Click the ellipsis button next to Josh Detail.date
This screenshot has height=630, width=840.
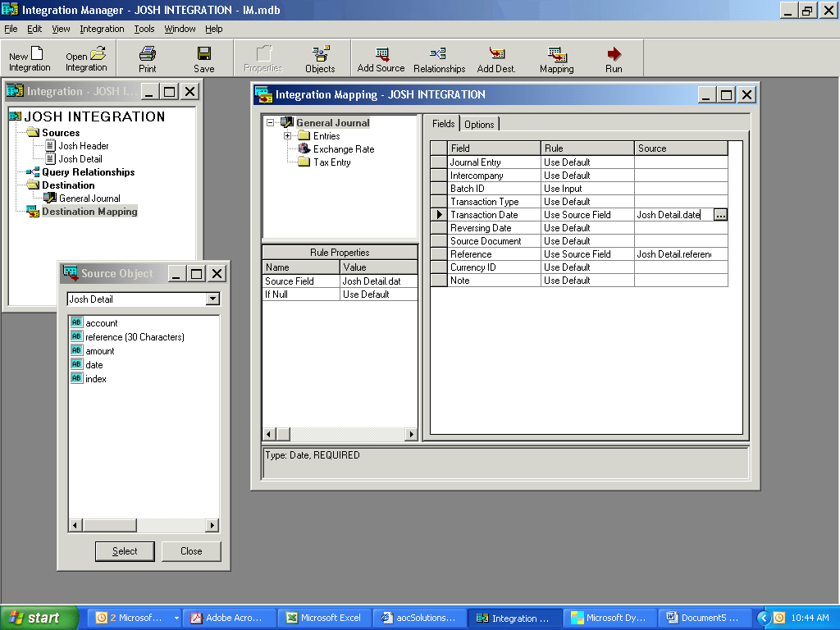pyautogui.click(x=719, y=214)
